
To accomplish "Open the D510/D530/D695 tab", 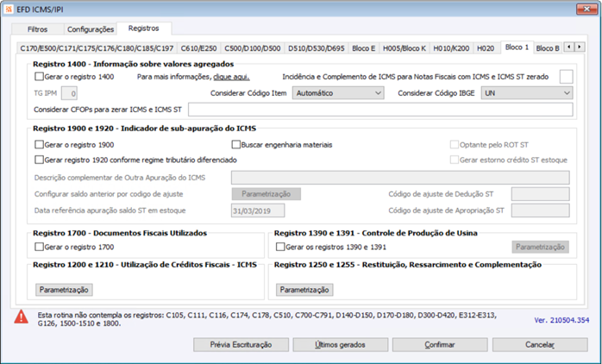I will (317, 48).
